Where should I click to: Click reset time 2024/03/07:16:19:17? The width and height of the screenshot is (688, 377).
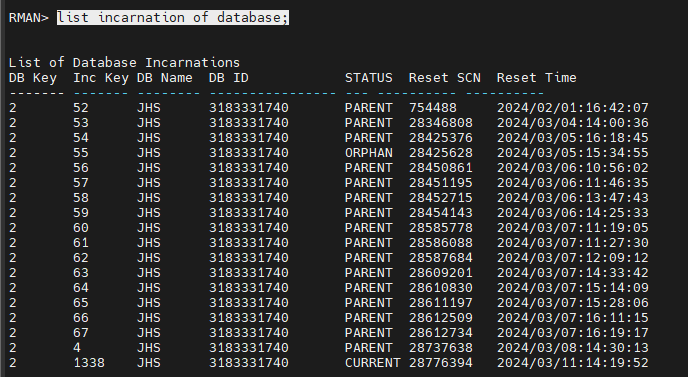point(573,333)
